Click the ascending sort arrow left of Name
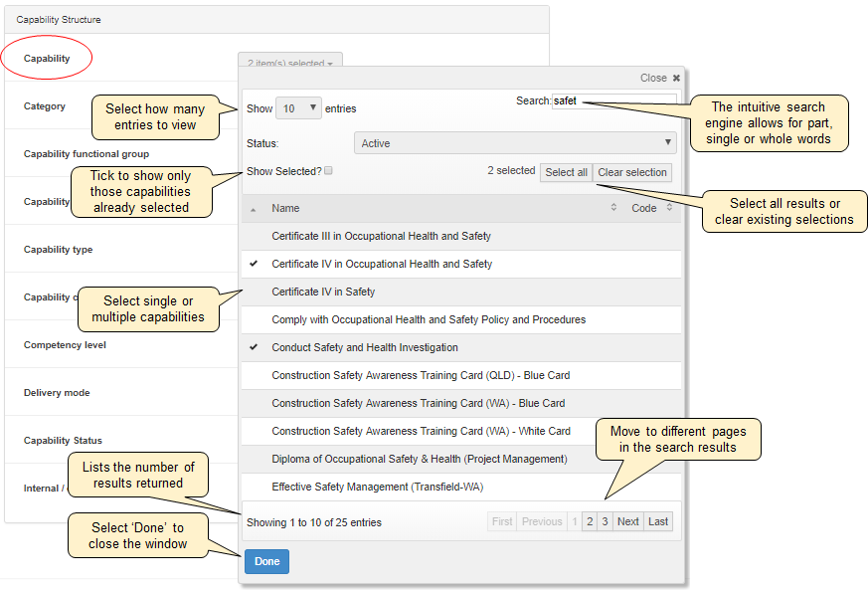868x590 pixels. pos(253,209)
